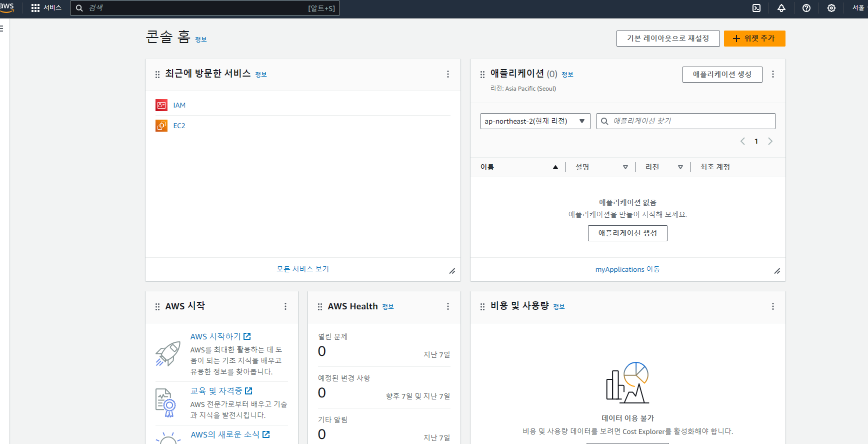868x444 pixels.
Task: Click the 위젯 추가 button
Action: tap(754, 39)
